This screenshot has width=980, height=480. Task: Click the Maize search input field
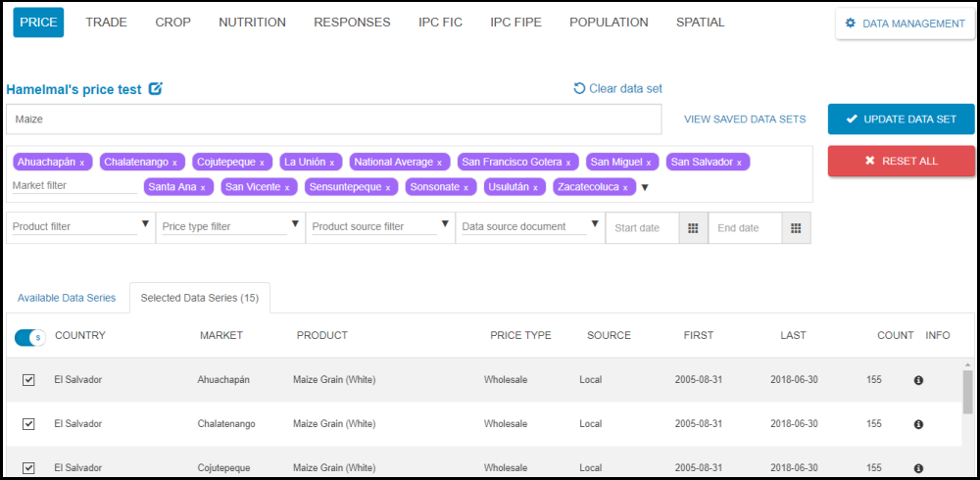click(333, 120)
